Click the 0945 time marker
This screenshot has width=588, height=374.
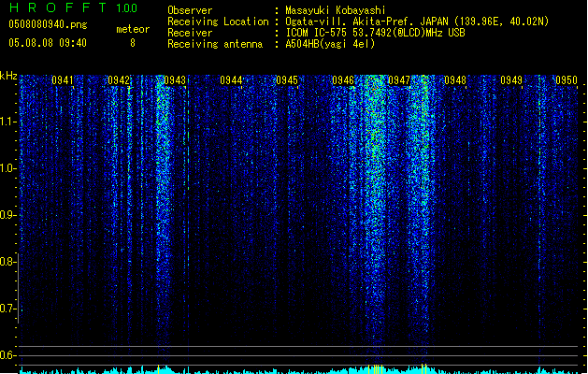pos(287,80)
